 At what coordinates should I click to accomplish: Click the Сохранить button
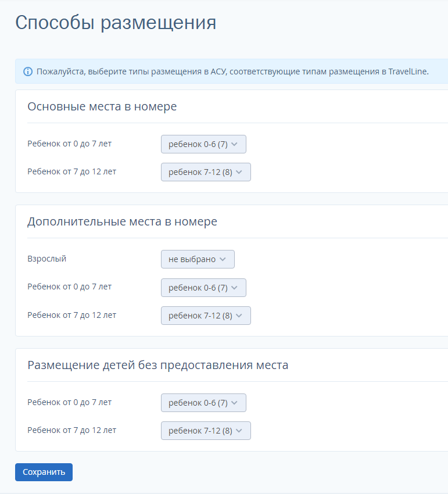tap(44, 472)
